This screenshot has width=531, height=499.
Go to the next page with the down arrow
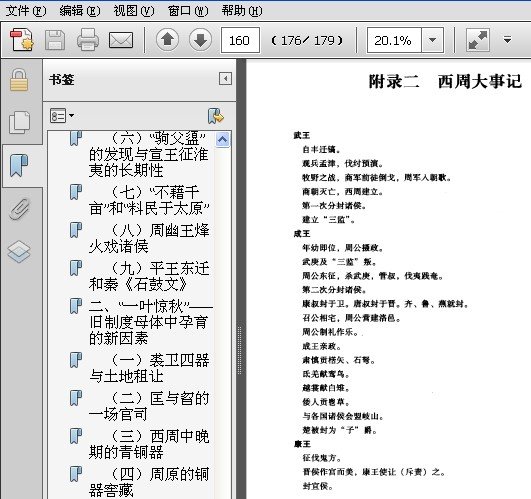click(200, 40)
